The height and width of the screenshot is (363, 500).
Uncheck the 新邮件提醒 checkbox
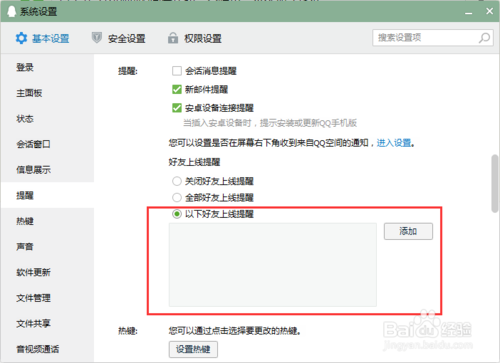(177, 89)
